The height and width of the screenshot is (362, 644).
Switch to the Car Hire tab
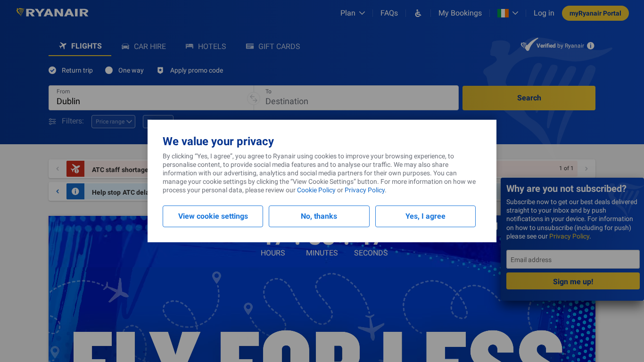(144, 46)
